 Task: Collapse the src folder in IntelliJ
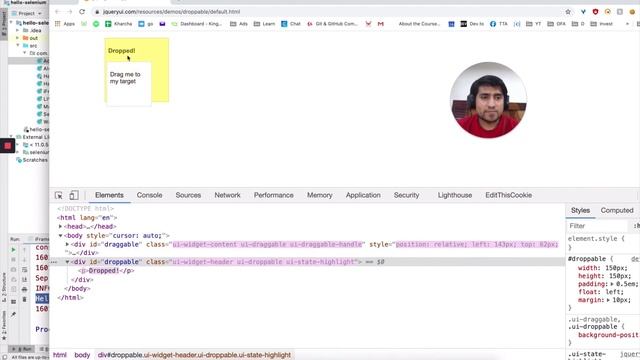coord(18,45)
